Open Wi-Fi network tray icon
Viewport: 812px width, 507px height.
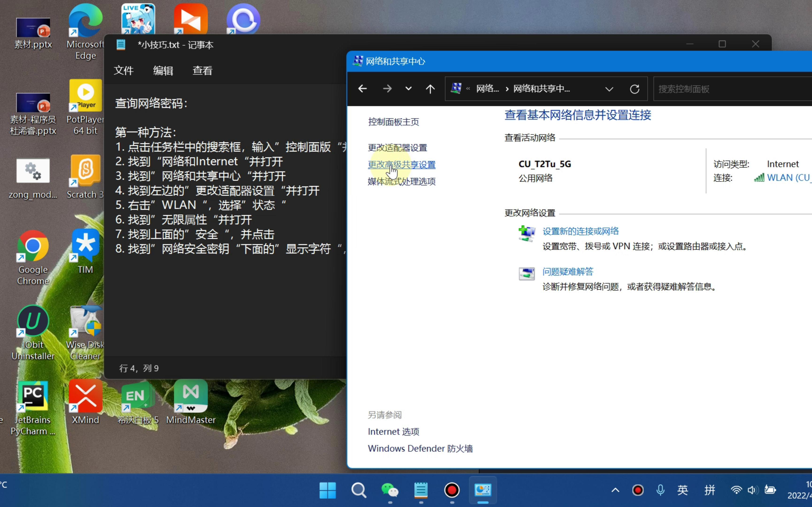(736, 490)
